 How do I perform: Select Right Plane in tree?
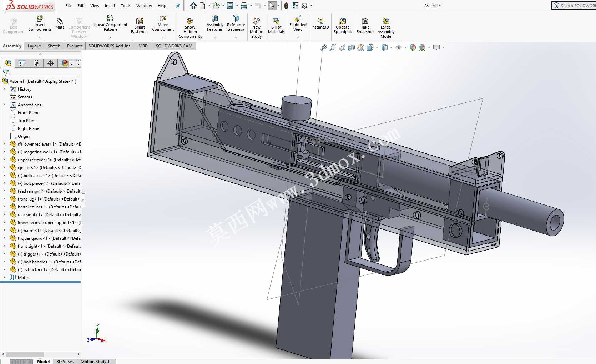29,128
